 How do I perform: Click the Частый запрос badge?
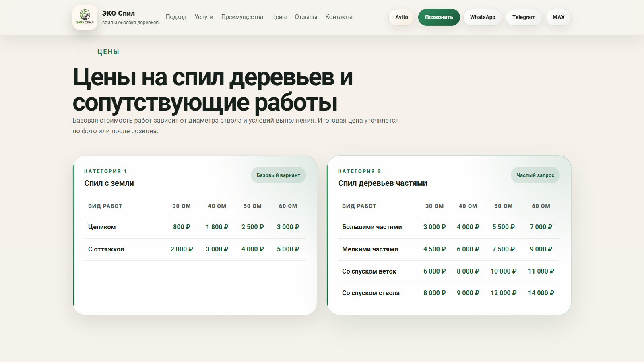click(535, 175)
